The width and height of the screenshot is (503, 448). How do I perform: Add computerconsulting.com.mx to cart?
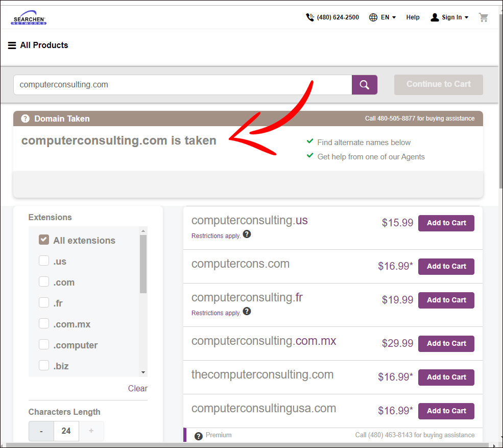pos(446,343)
